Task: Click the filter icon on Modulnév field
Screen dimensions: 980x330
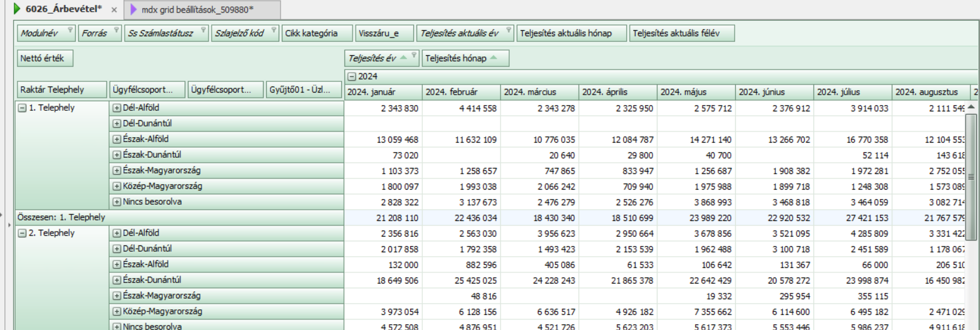Action: [70, 30]
